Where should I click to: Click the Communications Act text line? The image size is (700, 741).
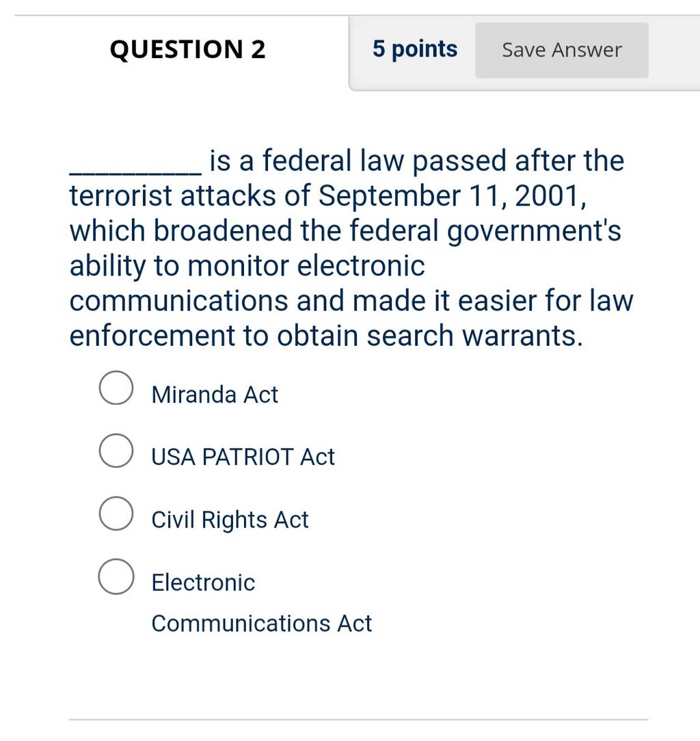[x=261, y=623]
